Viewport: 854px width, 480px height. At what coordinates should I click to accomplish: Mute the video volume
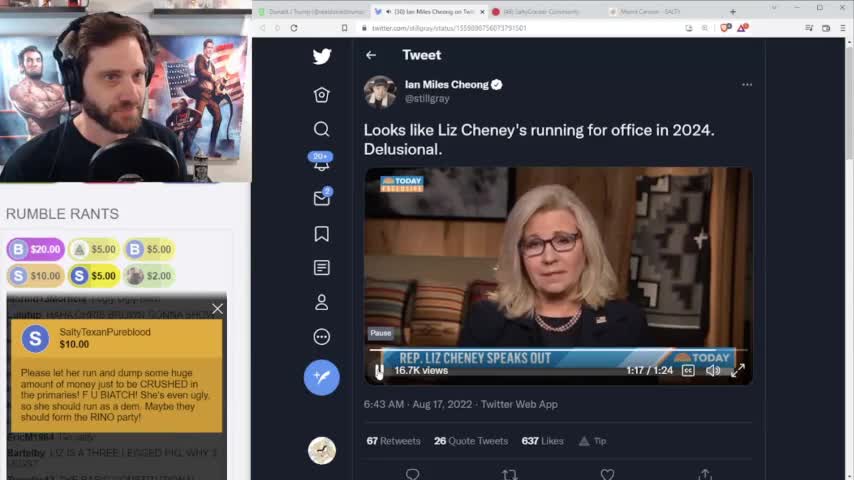tap(712, 370)
